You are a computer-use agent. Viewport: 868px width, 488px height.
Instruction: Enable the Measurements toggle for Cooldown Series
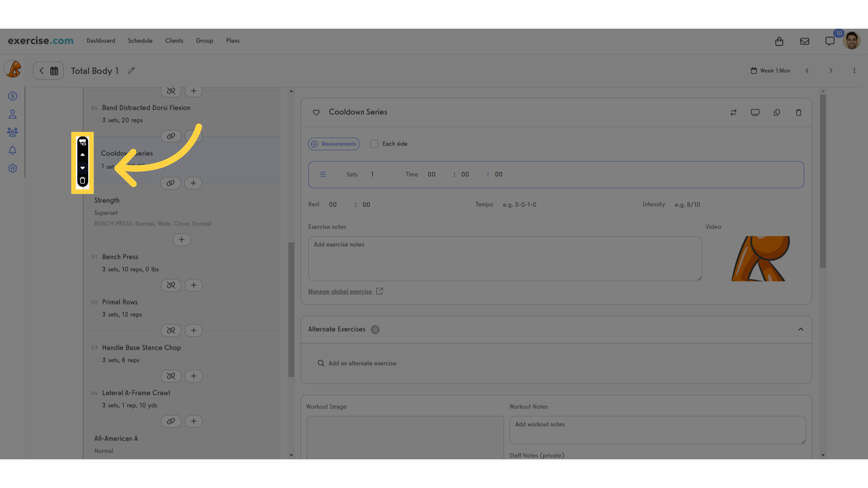(x=333, y=144)
